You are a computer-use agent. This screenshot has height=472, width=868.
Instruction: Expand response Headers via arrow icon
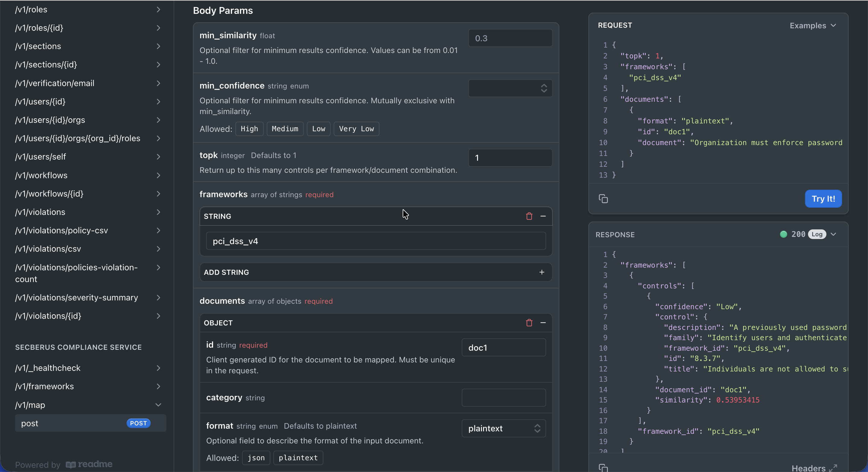(x=833, y=468)
